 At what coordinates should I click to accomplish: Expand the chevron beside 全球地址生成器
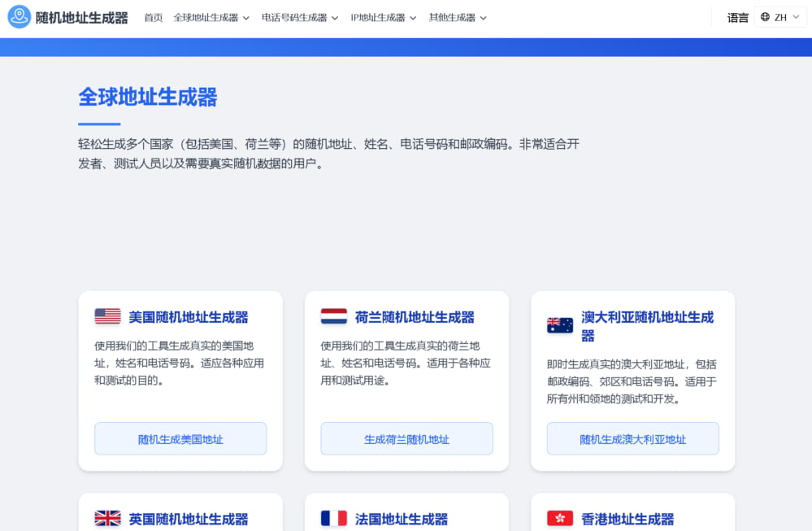(246, 18)
